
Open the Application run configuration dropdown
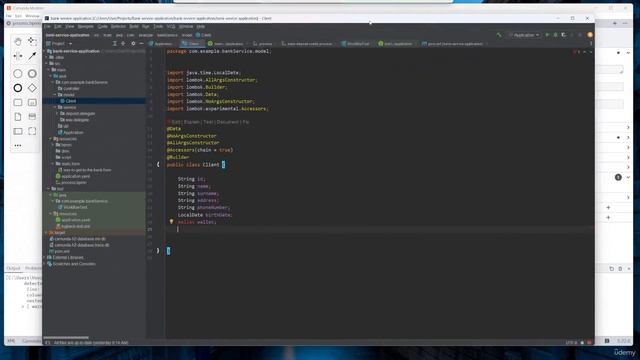pos(524,35)
